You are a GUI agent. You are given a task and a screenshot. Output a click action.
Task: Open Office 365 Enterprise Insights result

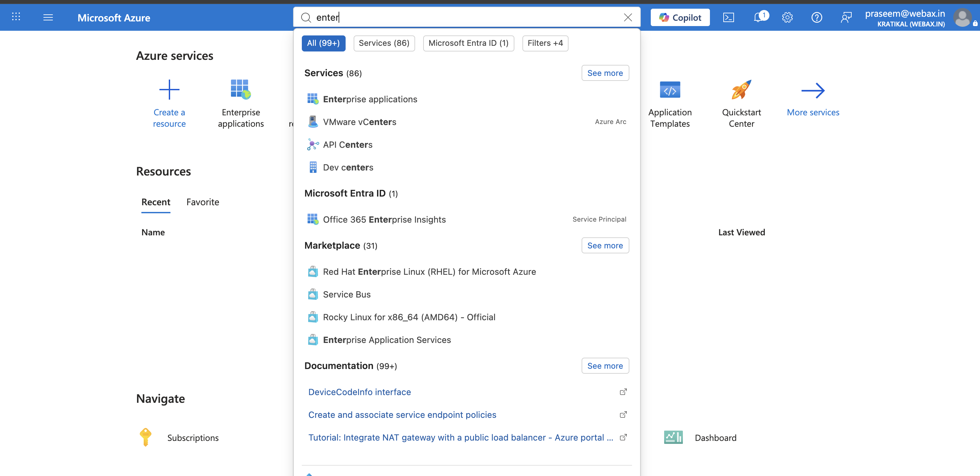[467, 219]
